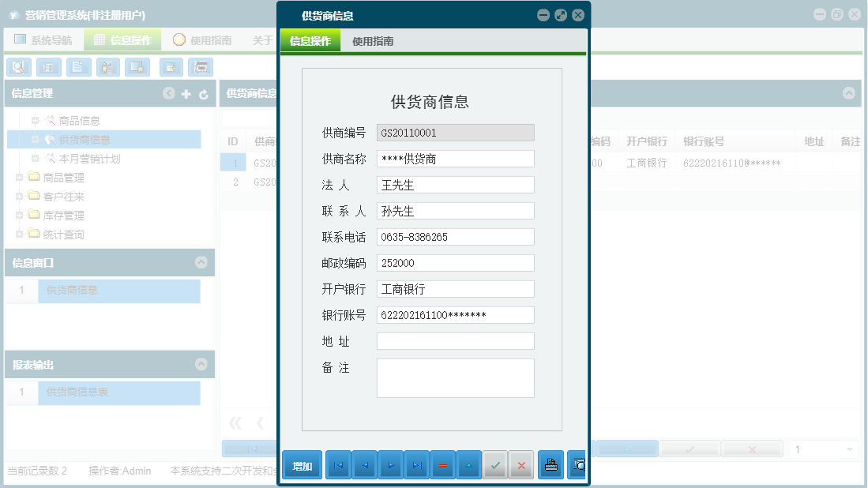The height and width of the screenshot is (488, 868).
Task: Expand the 本月营销计划 tree node
Action: coord(35,158)
